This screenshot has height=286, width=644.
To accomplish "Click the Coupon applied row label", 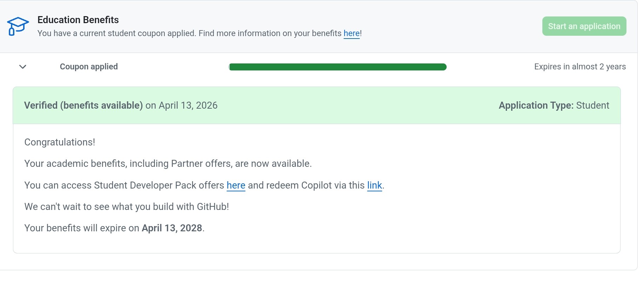I will 89,67.
